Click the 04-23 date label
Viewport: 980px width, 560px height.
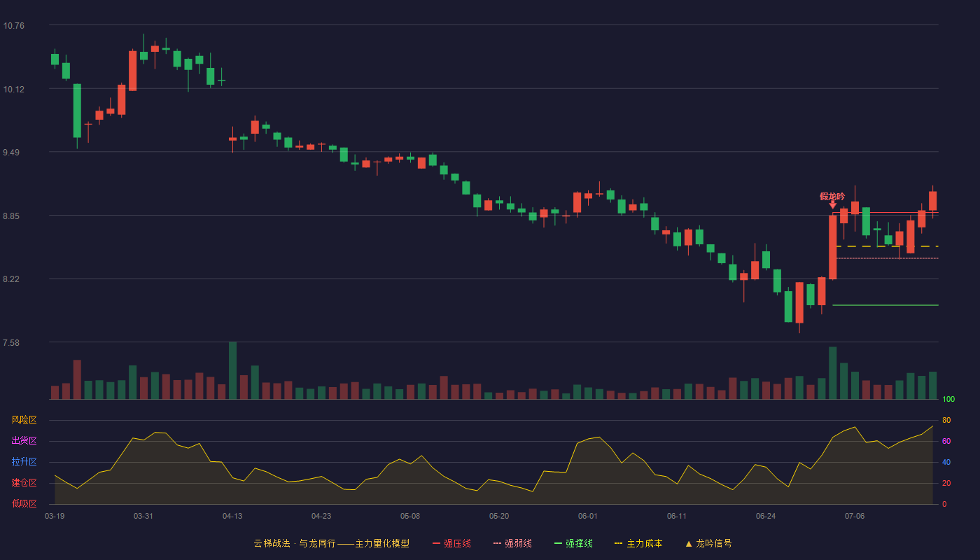coord(321,516)
